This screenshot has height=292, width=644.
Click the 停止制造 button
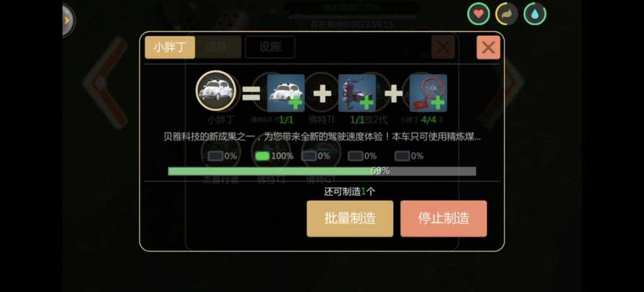coord(444,219)
